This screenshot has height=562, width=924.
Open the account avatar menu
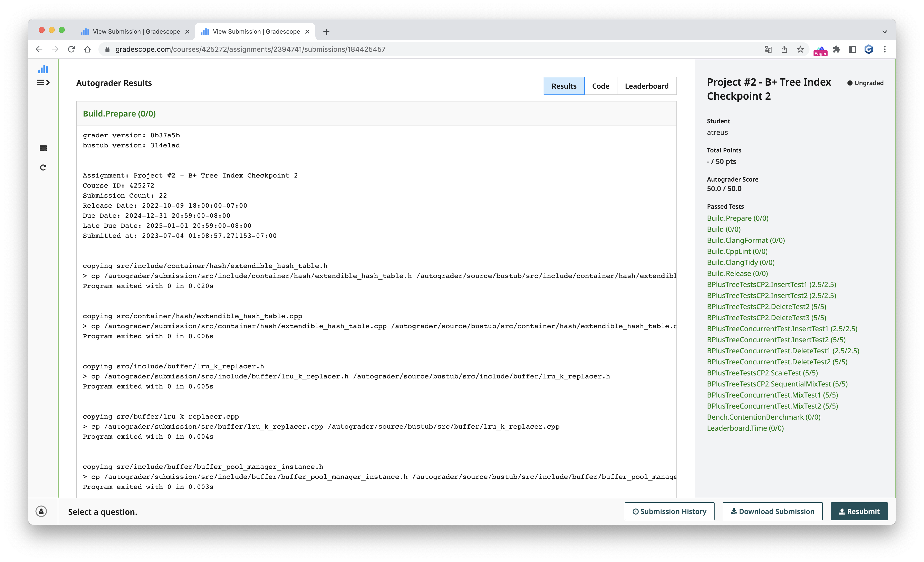tap(41, 511)
